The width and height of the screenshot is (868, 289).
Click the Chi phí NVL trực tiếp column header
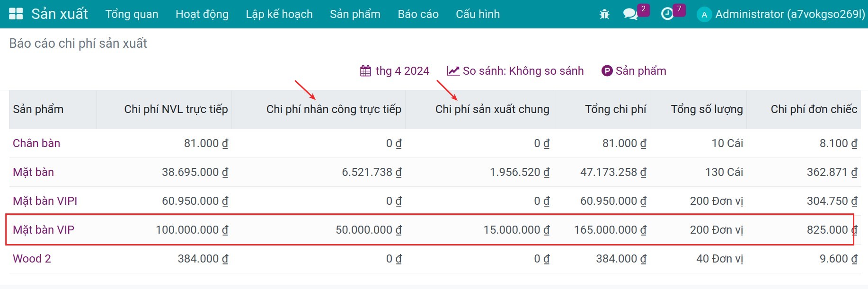click(x=164, y=109)
